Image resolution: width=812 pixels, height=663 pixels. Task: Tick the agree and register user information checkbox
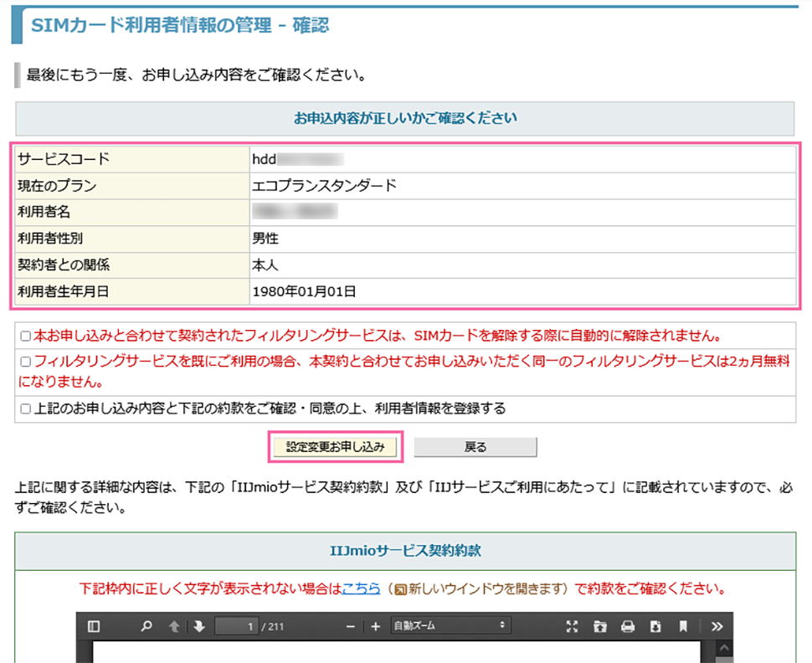point(25,409)
